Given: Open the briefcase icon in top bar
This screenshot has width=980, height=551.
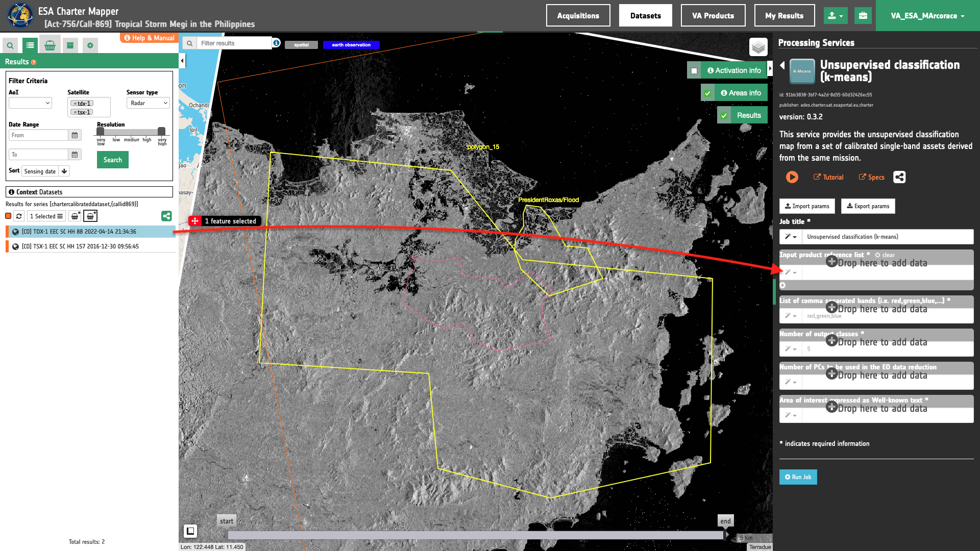Looking at the screenshot, I should pos(863,16).
